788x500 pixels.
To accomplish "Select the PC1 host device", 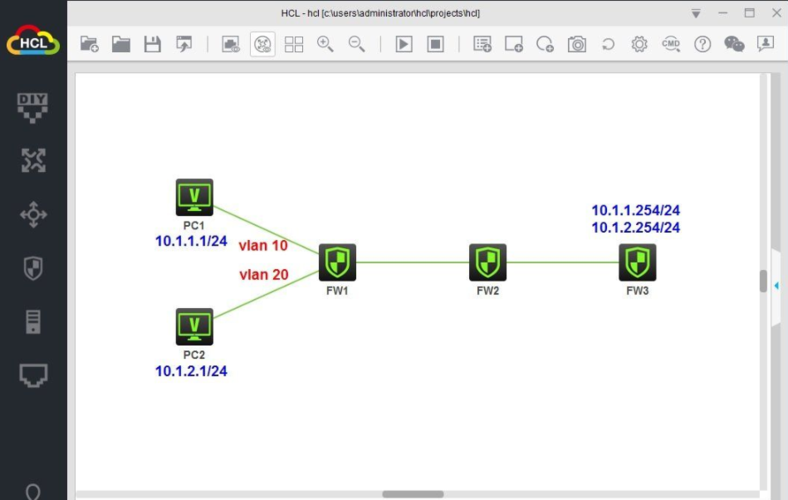I will 194,198.
